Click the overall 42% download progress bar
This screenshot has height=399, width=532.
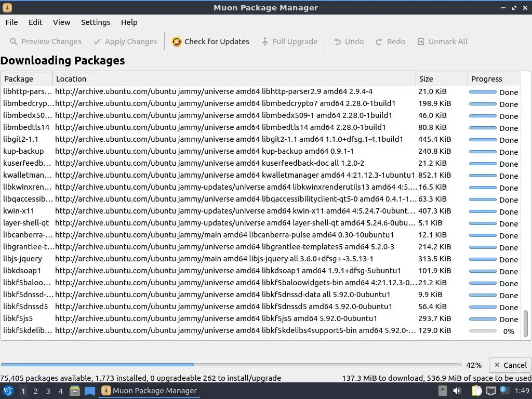tap(231, 365)
